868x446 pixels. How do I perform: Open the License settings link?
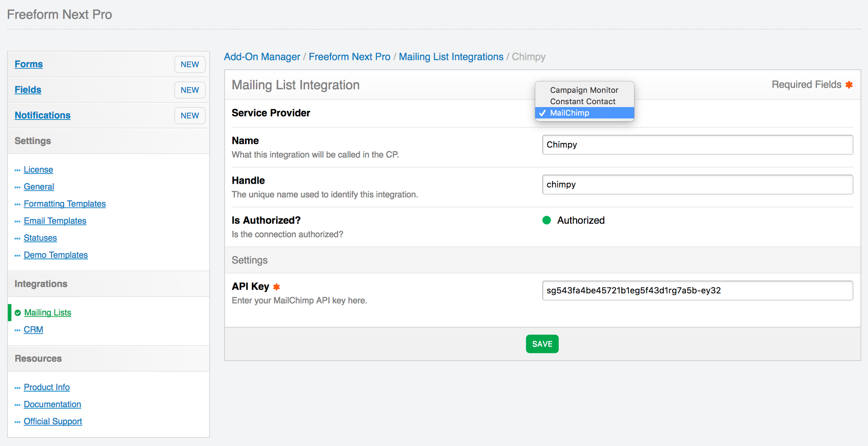click(x=38, y=170)
